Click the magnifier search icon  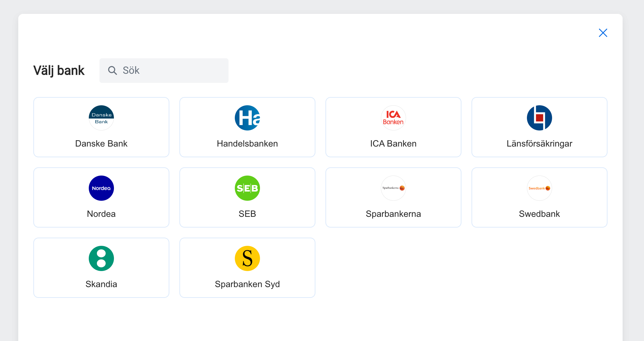click(x=112, y=70)
